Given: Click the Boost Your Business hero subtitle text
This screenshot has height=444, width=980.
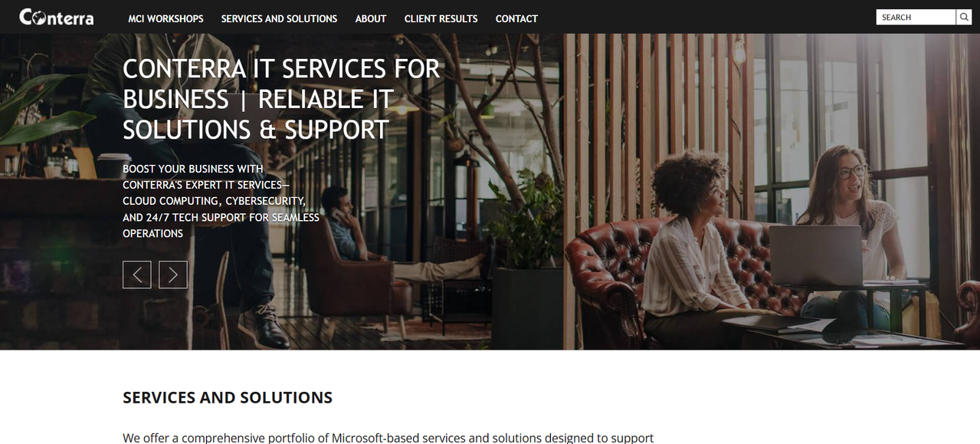Looking at the screenshot, I should 221,201.
